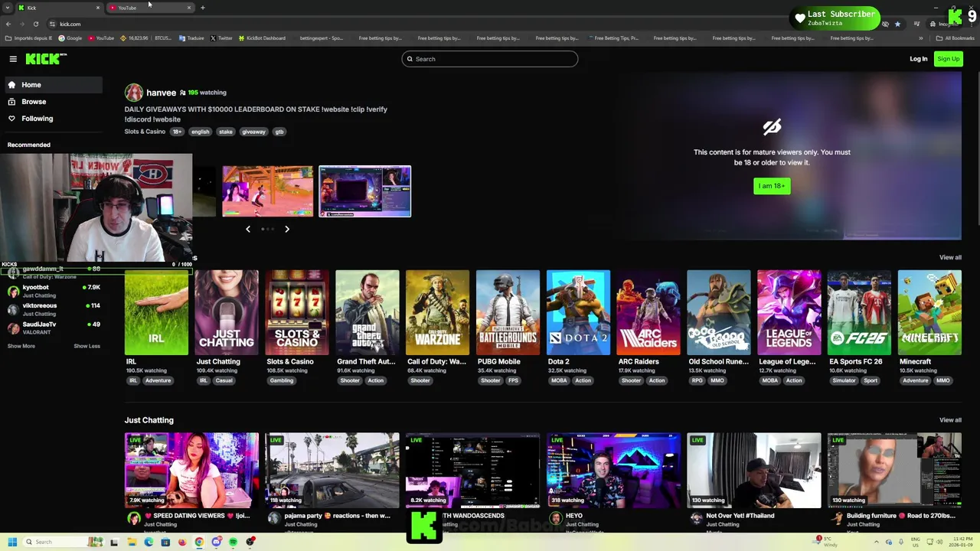Open a new browser tab
The width and height of the screenshot is (980, 551).
point(203,8)
